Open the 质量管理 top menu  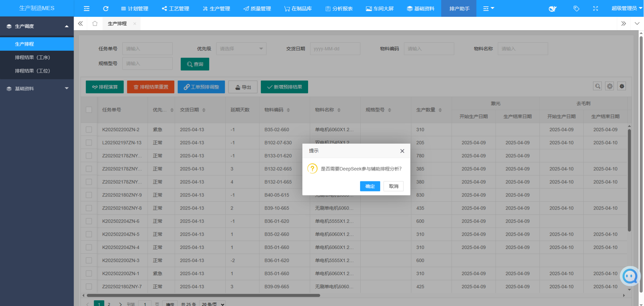[x=257, y=8]
